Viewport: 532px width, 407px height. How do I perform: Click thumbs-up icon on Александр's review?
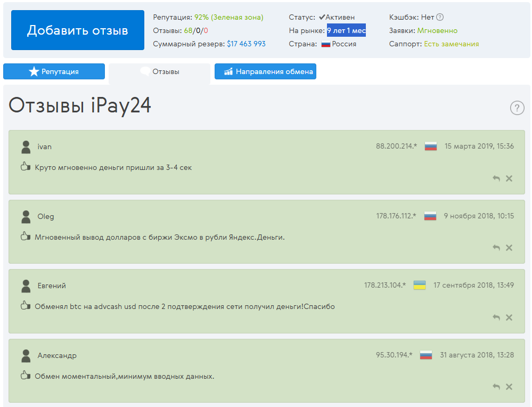26,375
